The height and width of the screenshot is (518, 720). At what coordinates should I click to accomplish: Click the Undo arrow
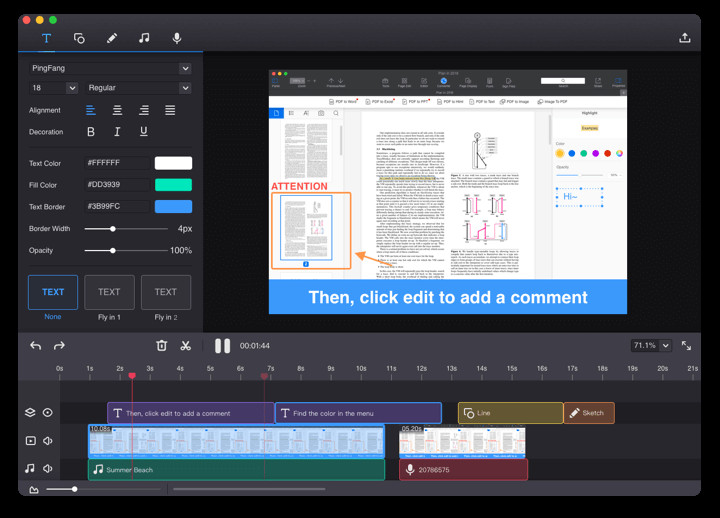36,346
